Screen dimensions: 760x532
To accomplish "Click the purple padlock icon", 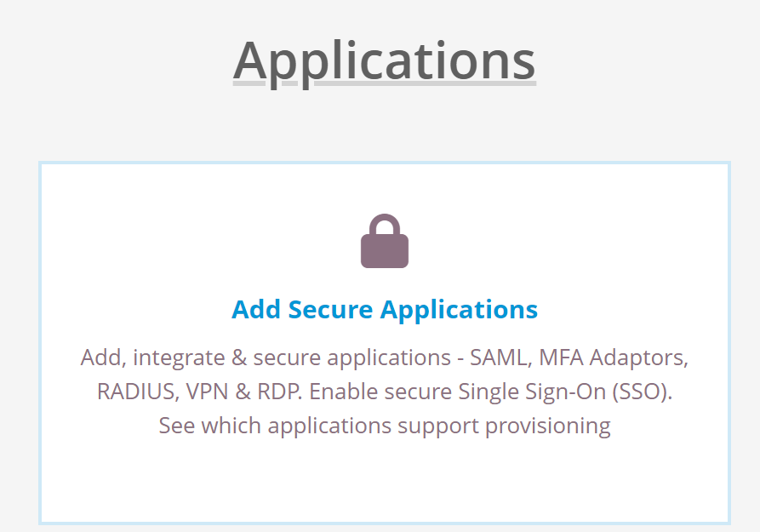I will pos(385,241).
